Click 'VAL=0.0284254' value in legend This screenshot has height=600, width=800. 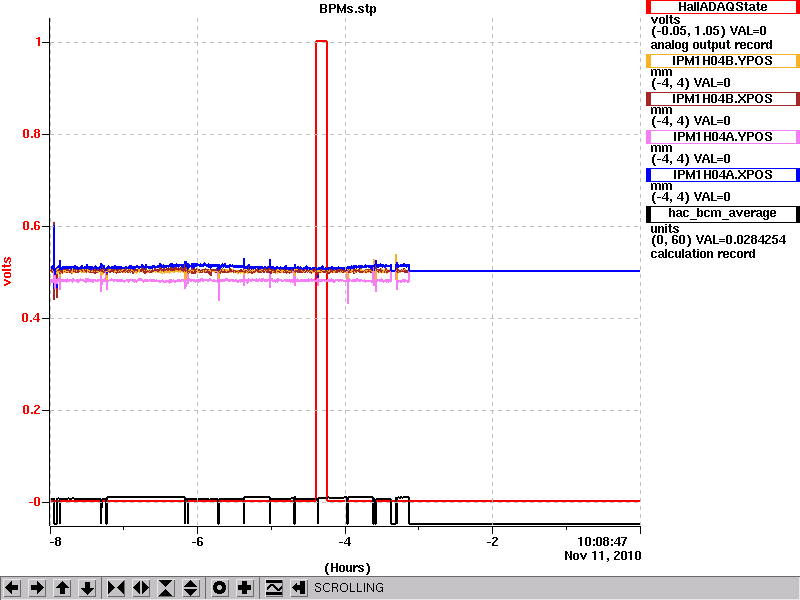point(741,240)
